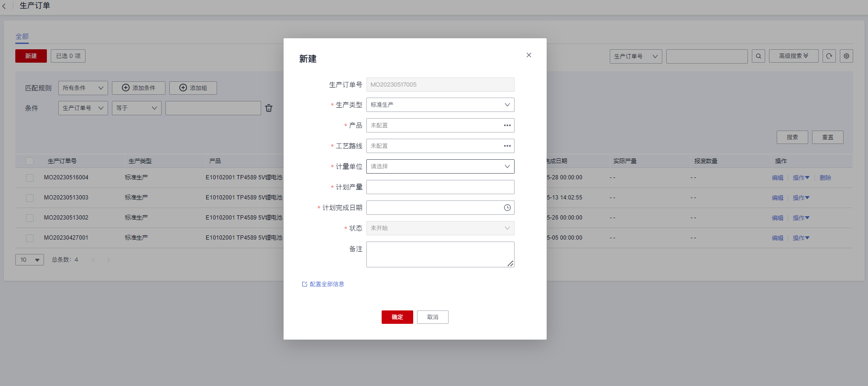Expand 操作 menu for MO20230513003

(x=801, y=198)
